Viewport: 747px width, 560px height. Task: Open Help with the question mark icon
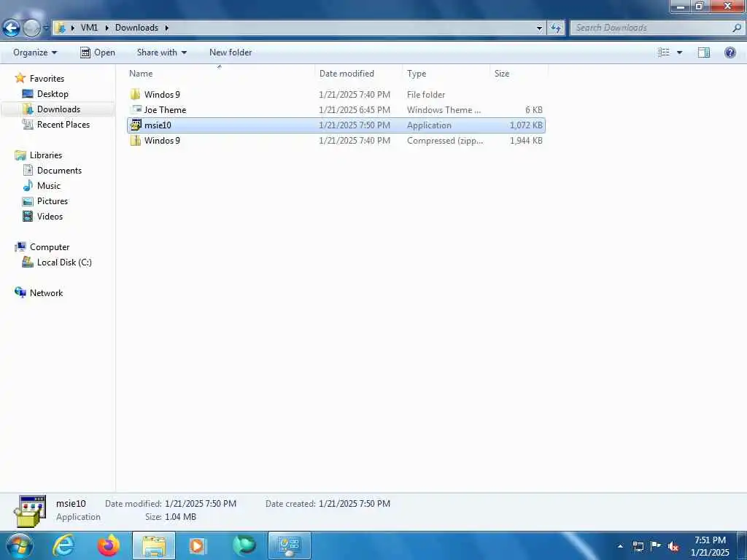(729, 52)
